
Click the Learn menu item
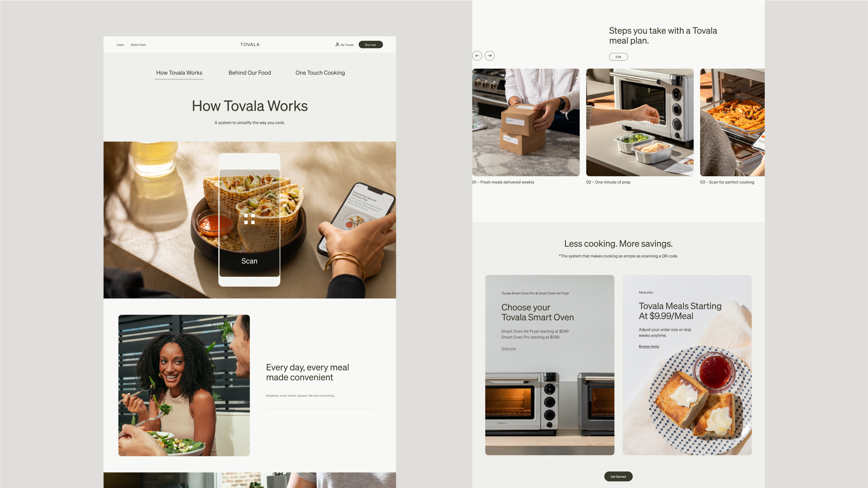point(120,44)
